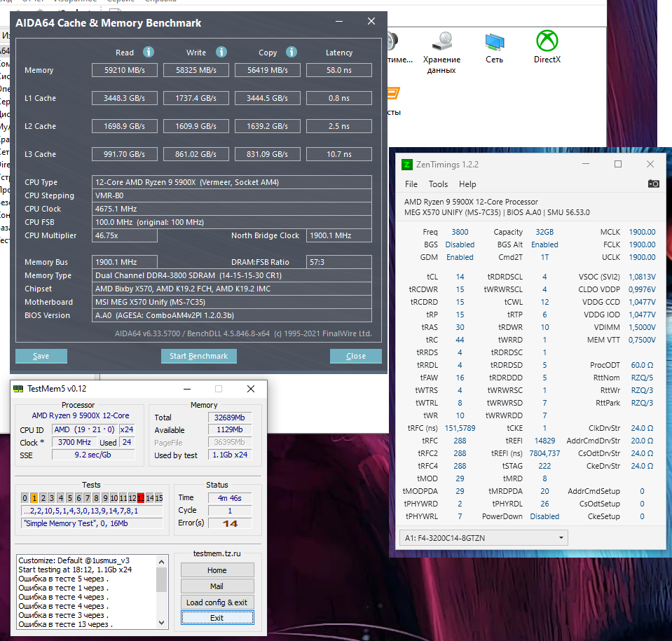The image size is (672, 641).
Task: Minimize the TestMem5 window
Action: pyautogui.click(x=187, y=389)
